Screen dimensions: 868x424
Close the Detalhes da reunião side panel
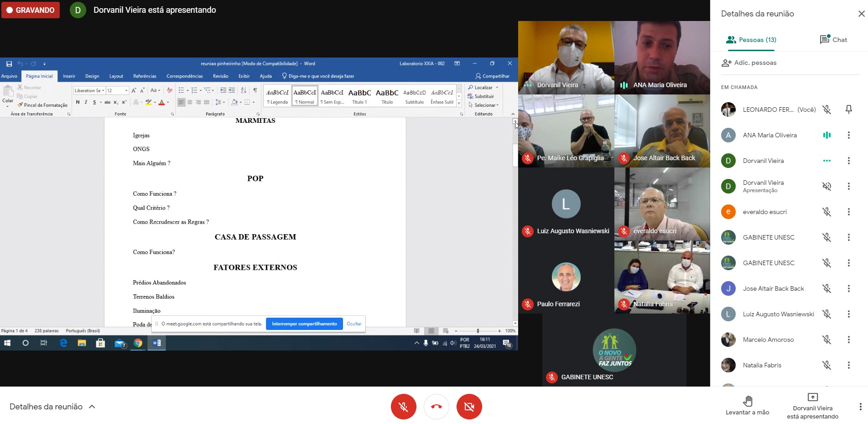coord(861,14)
